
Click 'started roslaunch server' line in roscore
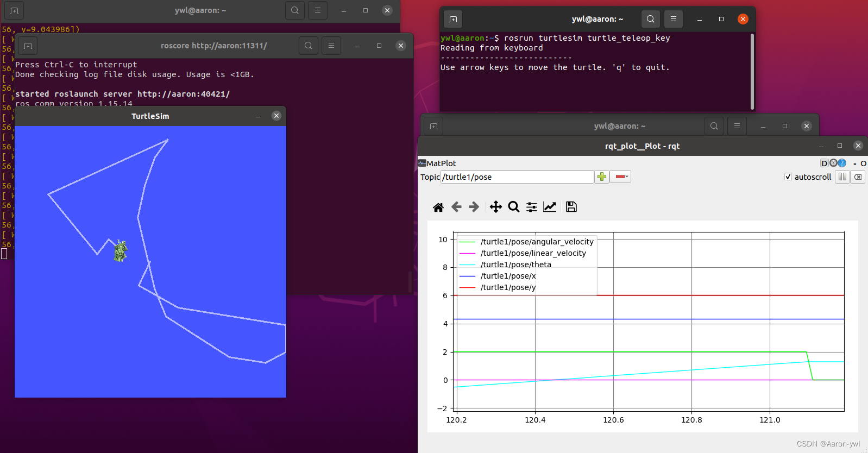coord(123,94)
